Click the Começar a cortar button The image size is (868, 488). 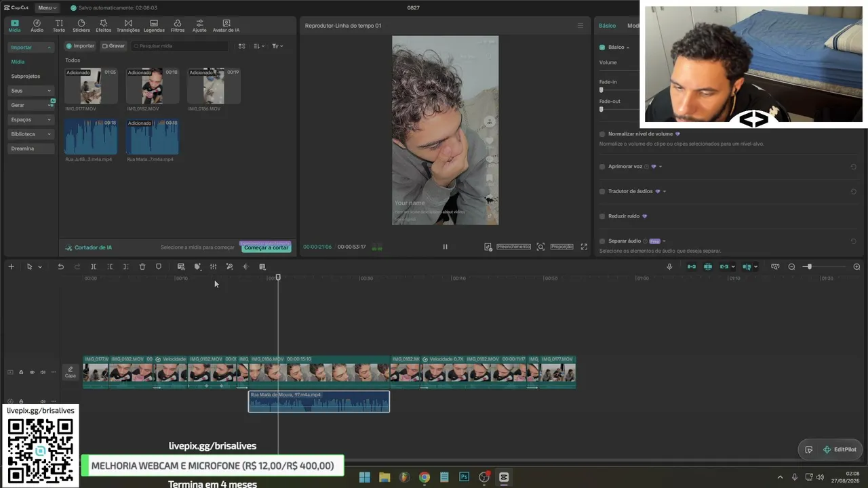(266, 247)
